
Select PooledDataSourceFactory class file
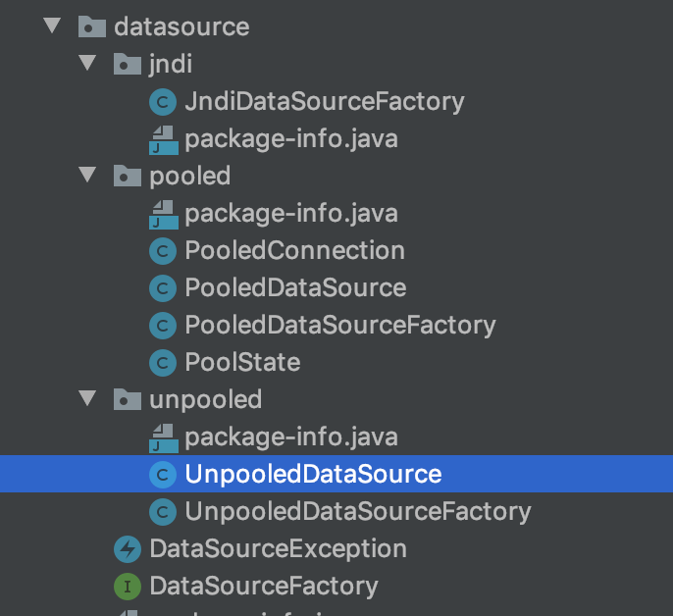339,325
